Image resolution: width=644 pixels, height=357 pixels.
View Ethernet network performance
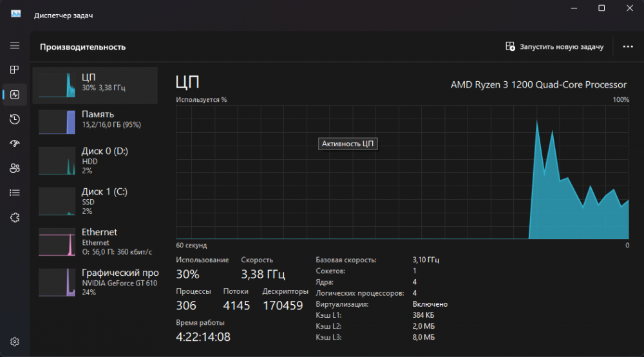[95, 241]
